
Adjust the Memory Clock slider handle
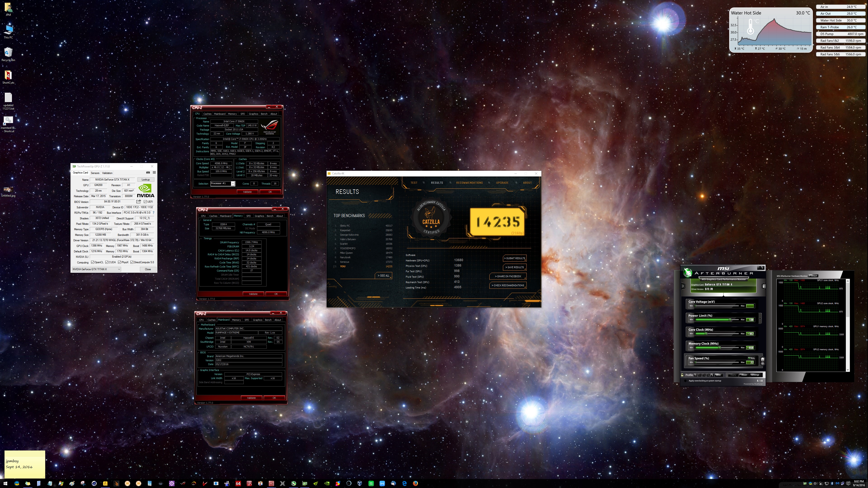(x=720, y=347)
